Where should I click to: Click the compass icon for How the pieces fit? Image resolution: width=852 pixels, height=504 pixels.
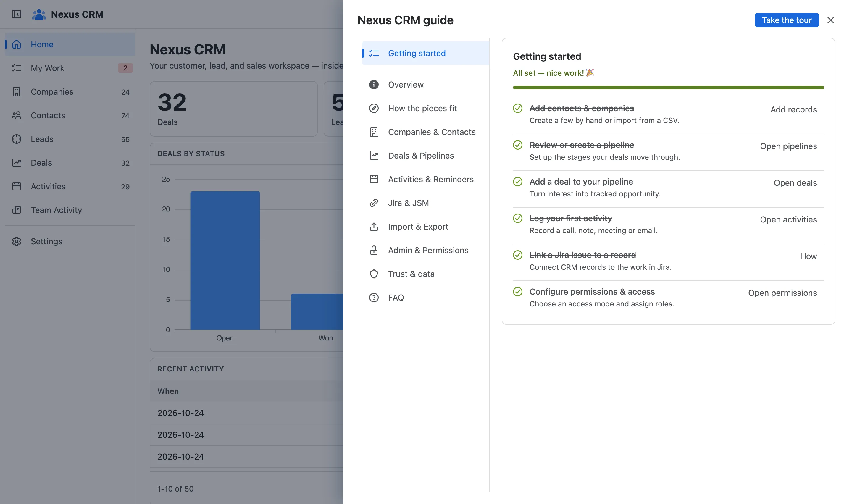tap(374, 108)
